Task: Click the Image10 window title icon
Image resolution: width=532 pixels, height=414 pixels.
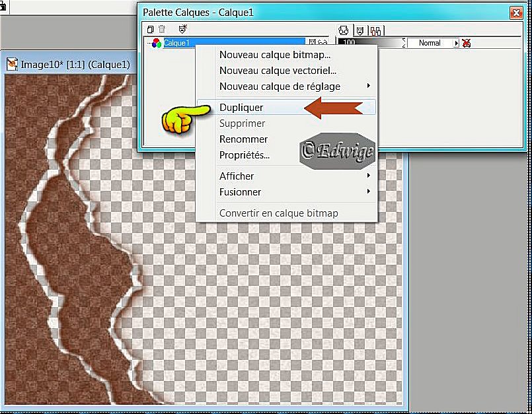Action: point(12,63)
